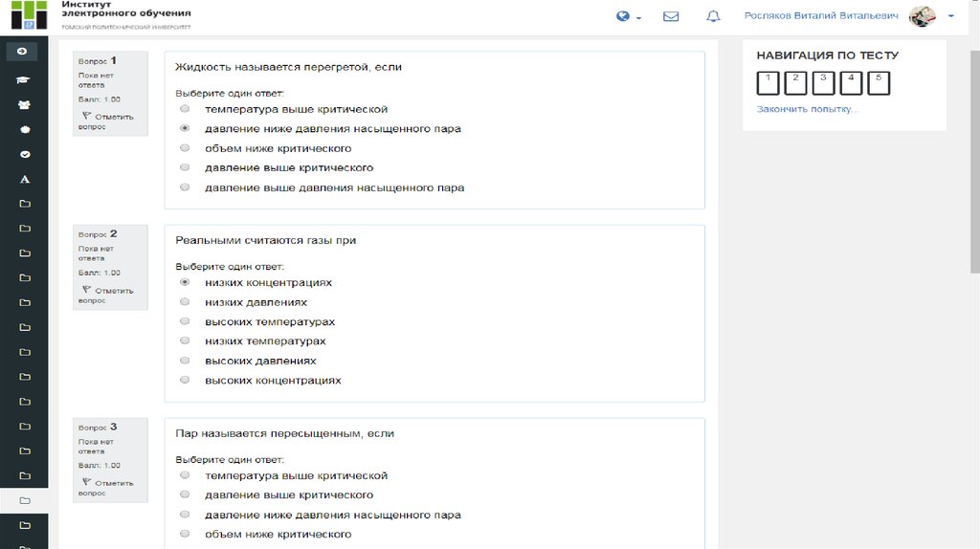Choose Q2 option высоких концентрациях
980x549 pixels.
pyautogui.click(x=185, y=380)
